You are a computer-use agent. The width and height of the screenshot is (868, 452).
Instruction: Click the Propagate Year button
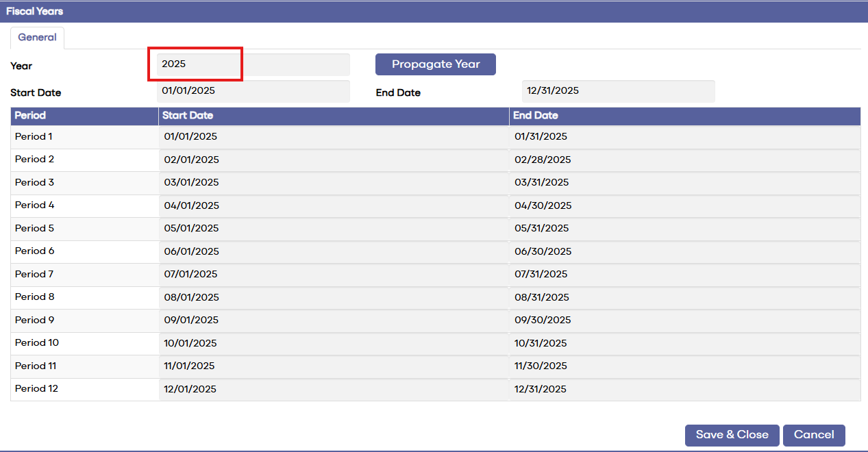click(x=436, y=64)
